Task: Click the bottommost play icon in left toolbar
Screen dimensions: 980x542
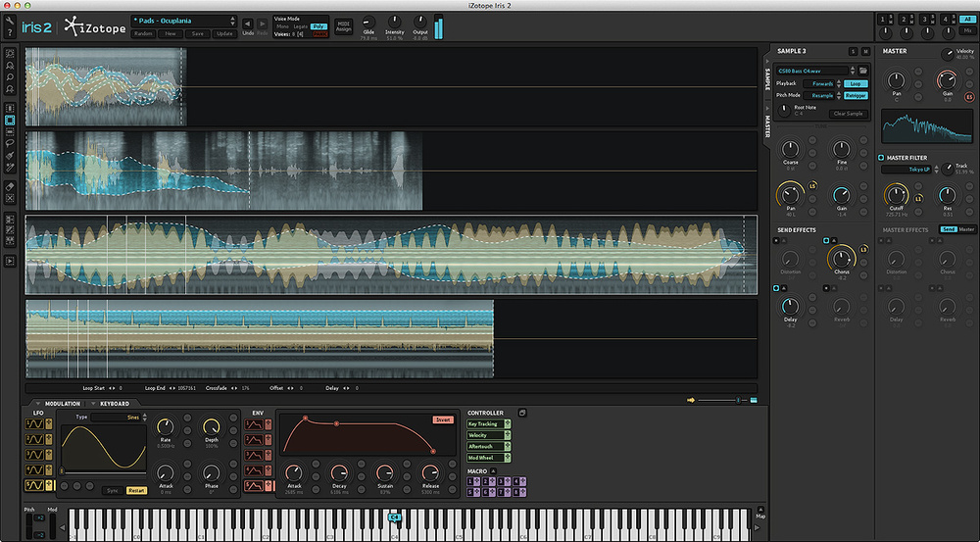Action: [x=10, y=261]
